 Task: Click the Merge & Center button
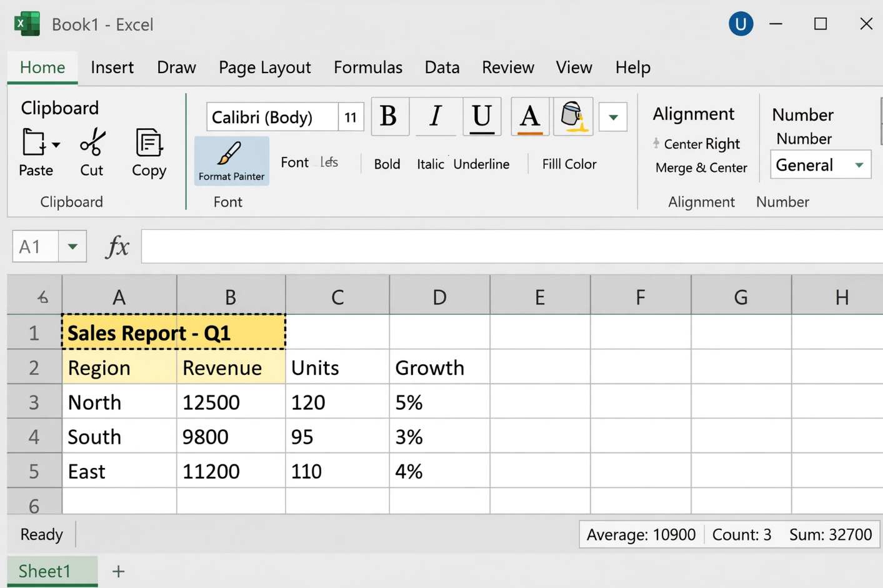tap(701, 167)
